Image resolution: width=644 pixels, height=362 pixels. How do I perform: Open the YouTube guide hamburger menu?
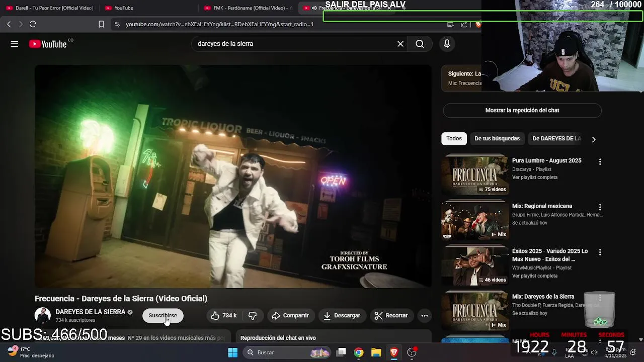(15, 44)
